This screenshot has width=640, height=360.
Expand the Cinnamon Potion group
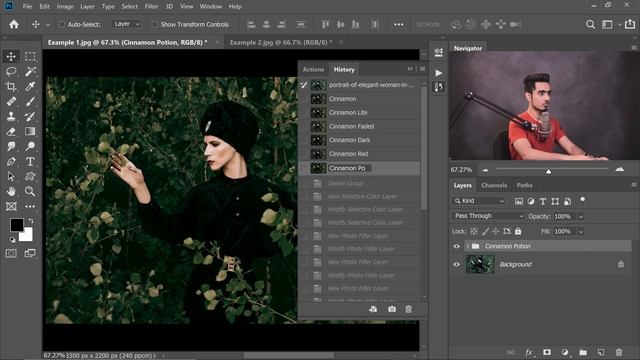(x=467, y=246)
